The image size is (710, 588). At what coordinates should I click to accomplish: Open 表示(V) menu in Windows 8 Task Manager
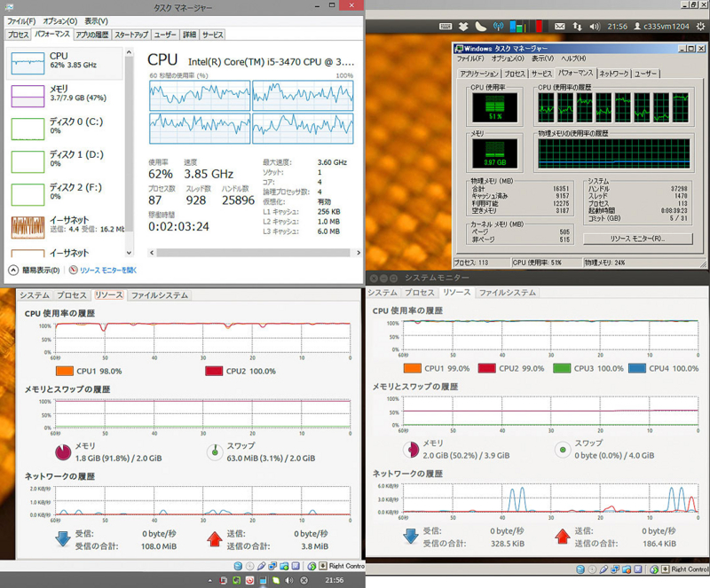(97, 21)
